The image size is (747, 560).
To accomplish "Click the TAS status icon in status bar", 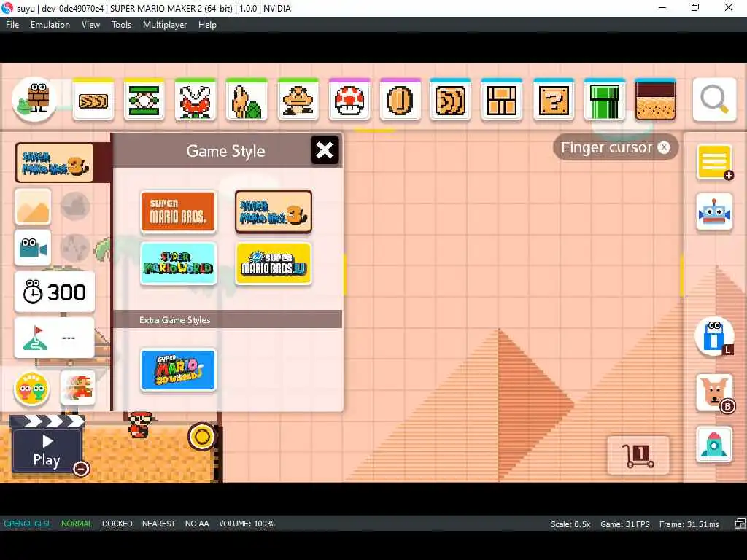I will click(740, 524).
